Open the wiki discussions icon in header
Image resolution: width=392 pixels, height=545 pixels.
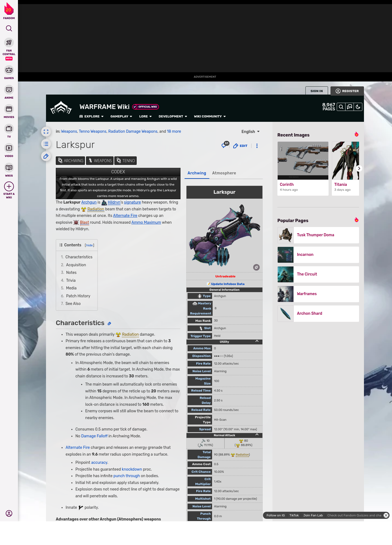[350, 107]
